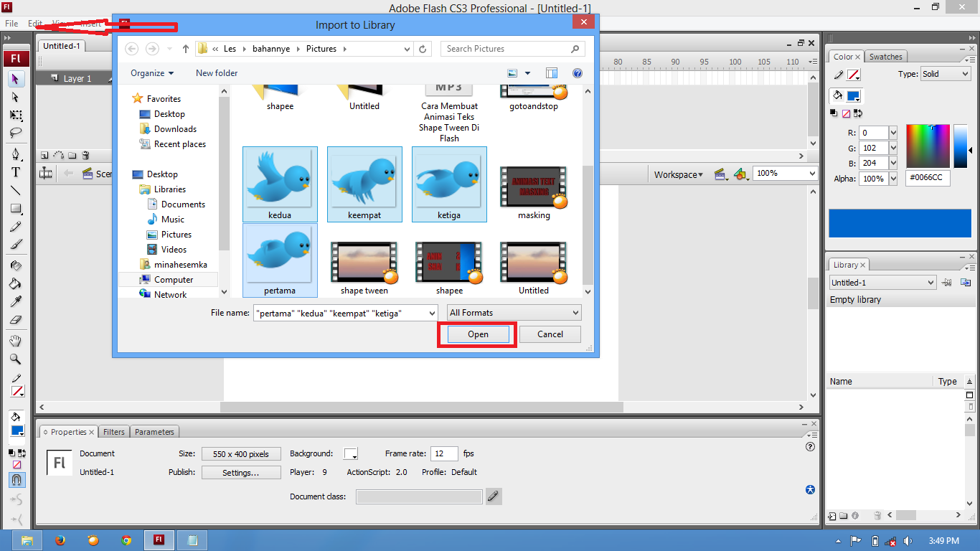Switch to the Parameters tab

click(154, 432)
